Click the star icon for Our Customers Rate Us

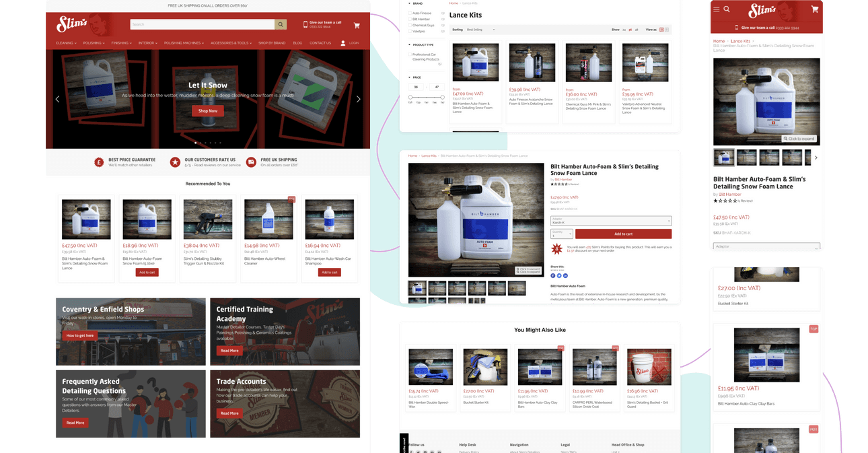175,162
